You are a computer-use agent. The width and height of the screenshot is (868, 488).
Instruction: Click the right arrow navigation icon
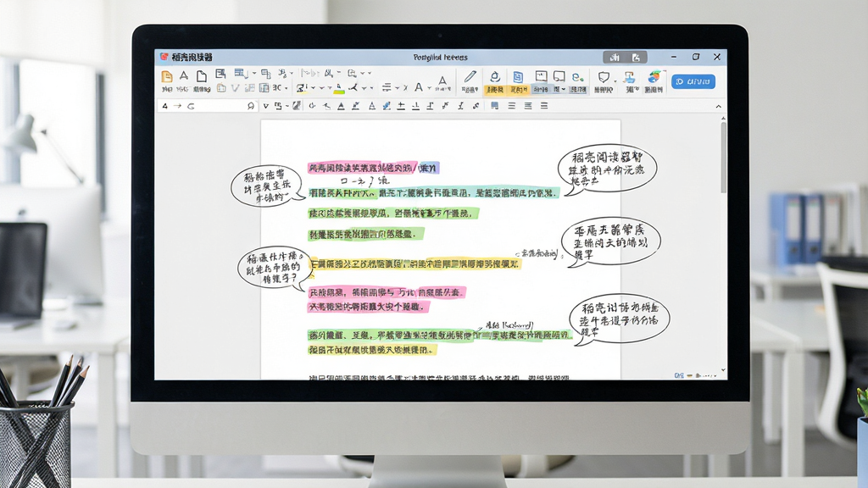coord(177,106)
